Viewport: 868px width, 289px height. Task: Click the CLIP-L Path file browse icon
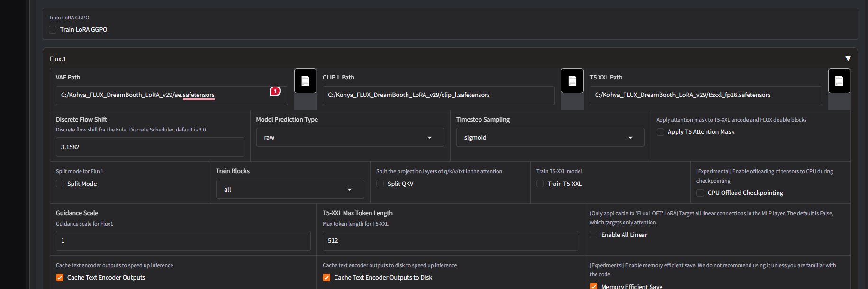(572, 81)
